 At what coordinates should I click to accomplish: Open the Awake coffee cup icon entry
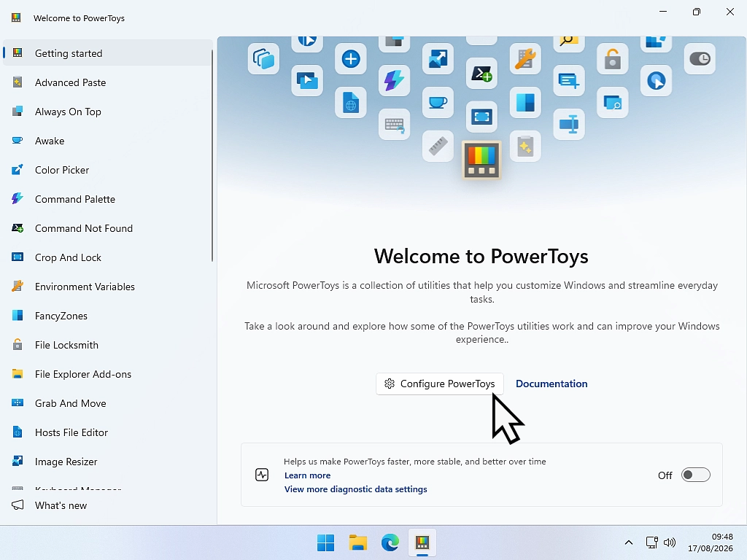pyautogui.click(x=18, y=141)
